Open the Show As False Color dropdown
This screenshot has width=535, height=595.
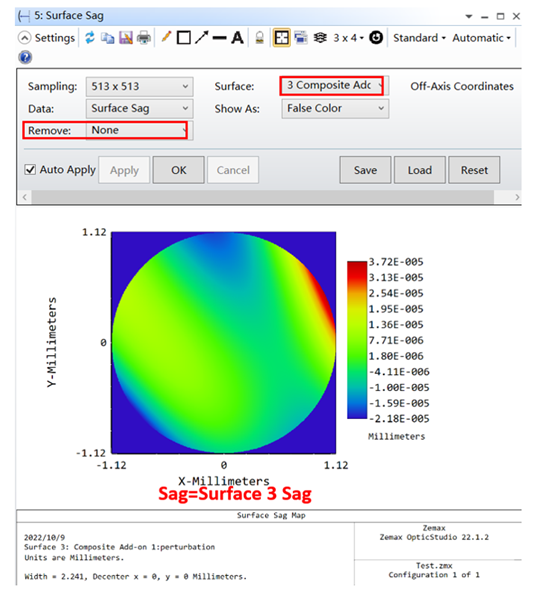[x=335, y=109]
